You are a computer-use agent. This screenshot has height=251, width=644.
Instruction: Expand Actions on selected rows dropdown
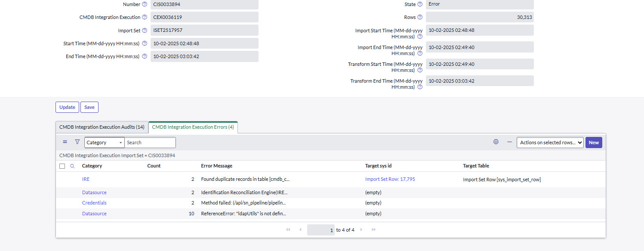[x=550, y=143]
